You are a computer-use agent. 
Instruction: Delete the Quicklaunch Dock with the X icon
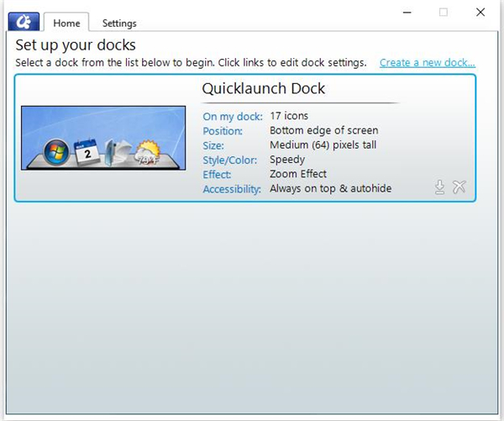coord(459,187)
